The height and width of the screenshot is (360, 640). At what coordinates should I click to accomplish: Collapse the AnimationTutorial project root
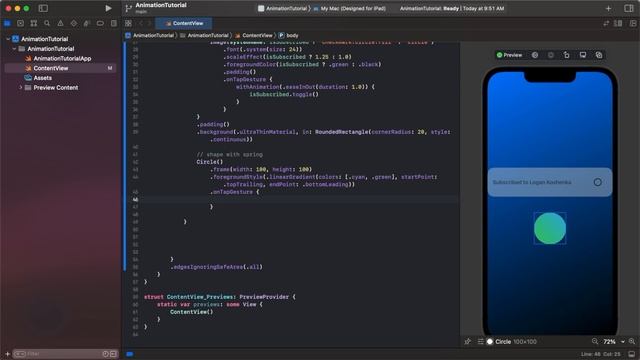click(x=8, y=39)
